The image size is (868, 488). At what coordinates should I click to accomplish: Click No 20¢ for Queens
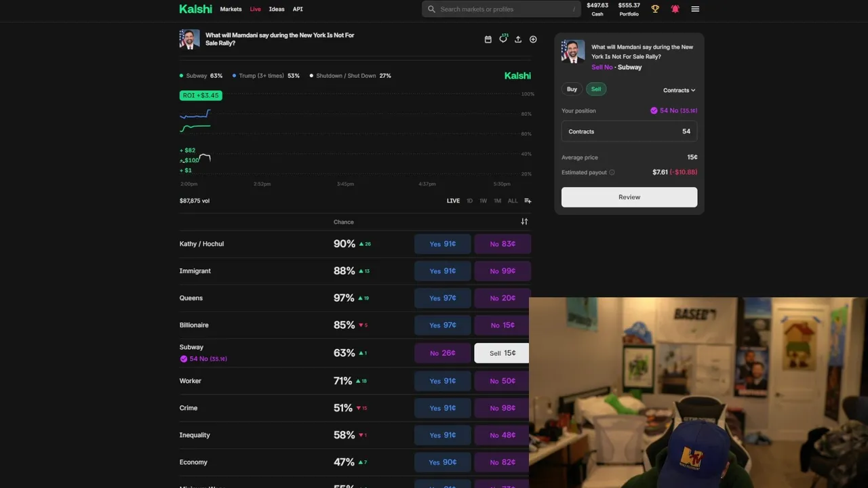(502, 298)
